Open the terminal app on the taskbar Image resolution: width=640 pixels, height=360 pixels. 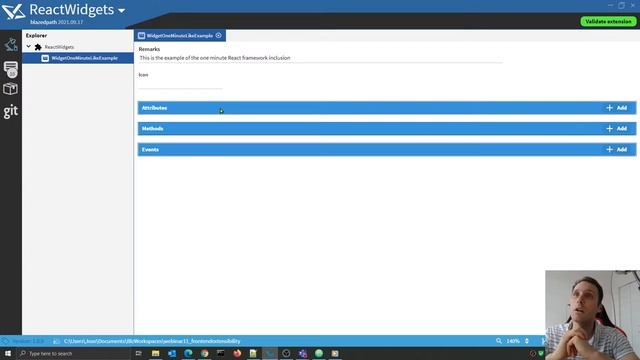click(x=220, y=353)
